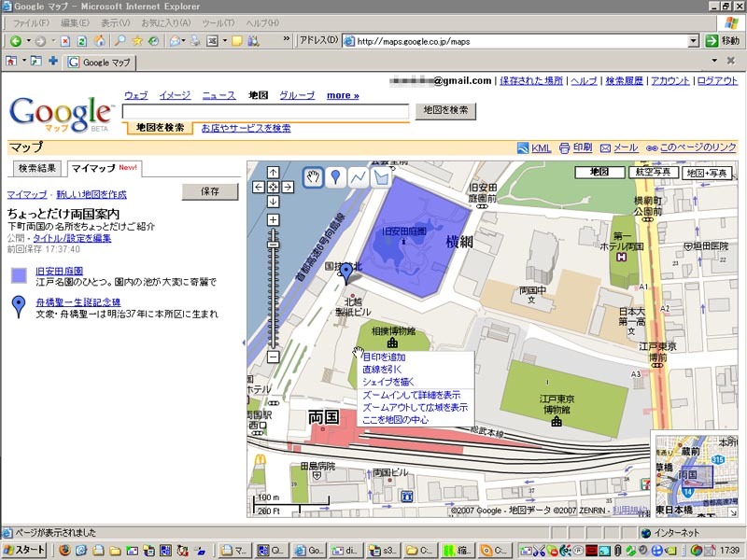
Task: Click the 地図を検索 search button
Action: click(x=445, y=110)
